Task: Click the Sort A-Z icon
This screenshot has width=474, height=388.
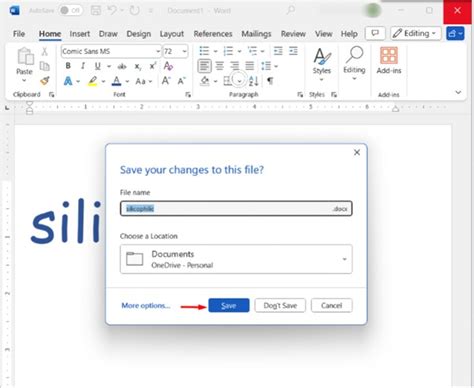Action: [253, 81]
